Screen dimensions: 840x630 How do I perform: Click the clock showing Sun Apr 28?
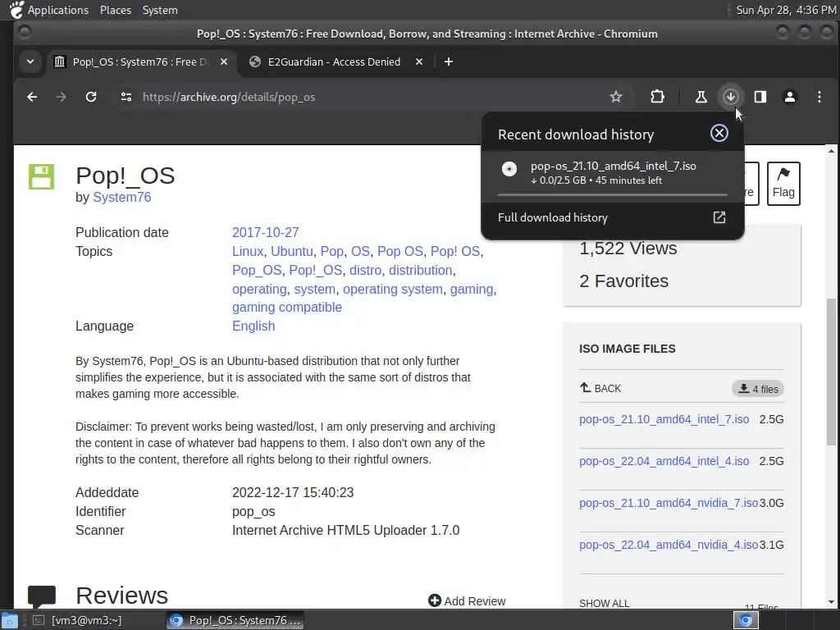click(x=785, y=10)
